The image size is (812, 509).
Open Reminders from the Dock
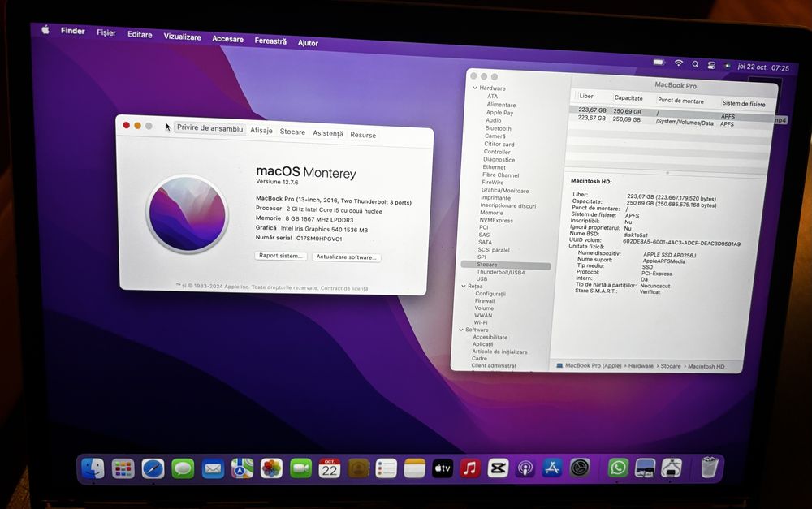click(x=387, y=468)
